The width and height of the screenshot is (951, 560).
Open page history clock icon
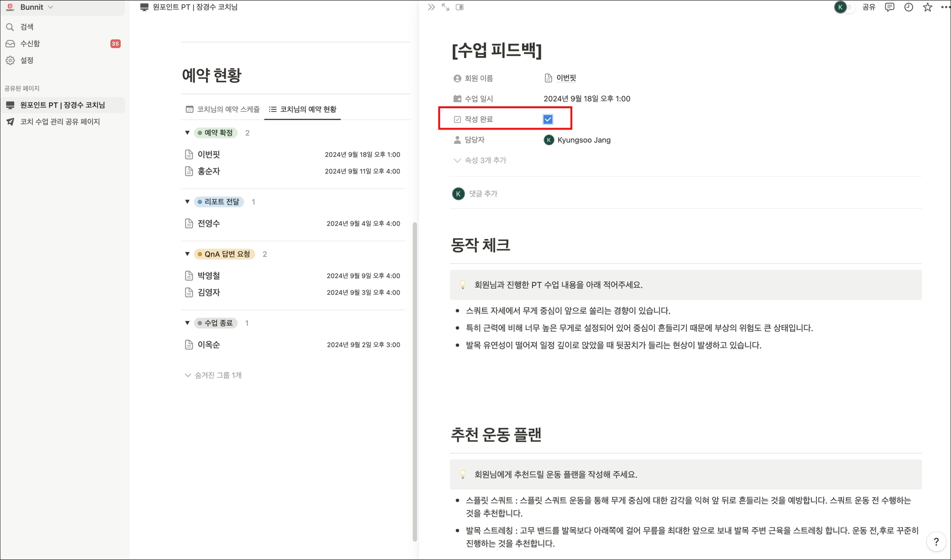pyautogui.click(x=908, y=7)
